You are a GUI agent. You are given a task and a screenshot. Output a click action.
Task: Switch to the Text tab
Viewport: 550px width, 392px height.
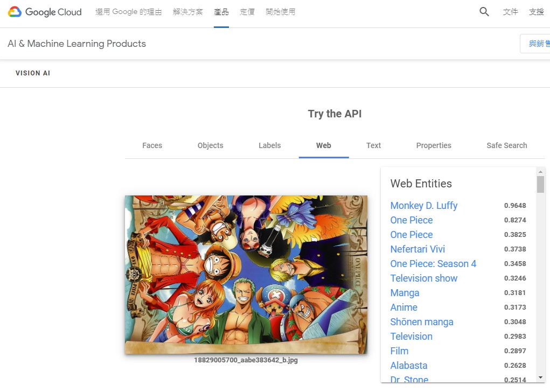[x=373, y=145]
